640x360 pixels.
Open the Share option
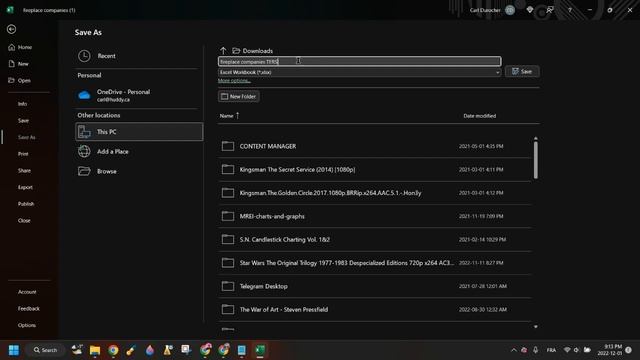(24, 171)
